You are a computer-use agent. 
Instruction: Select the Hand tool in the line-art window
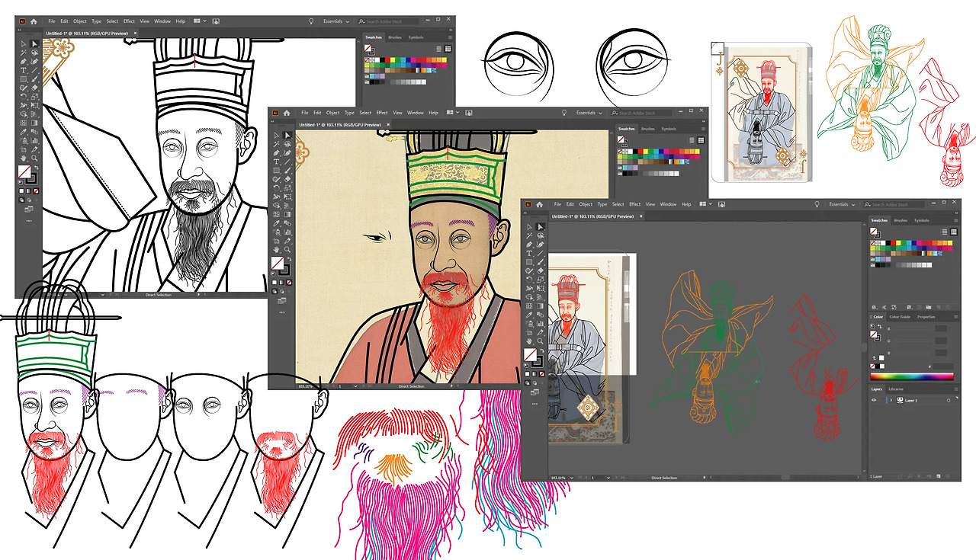click(24, 158)
